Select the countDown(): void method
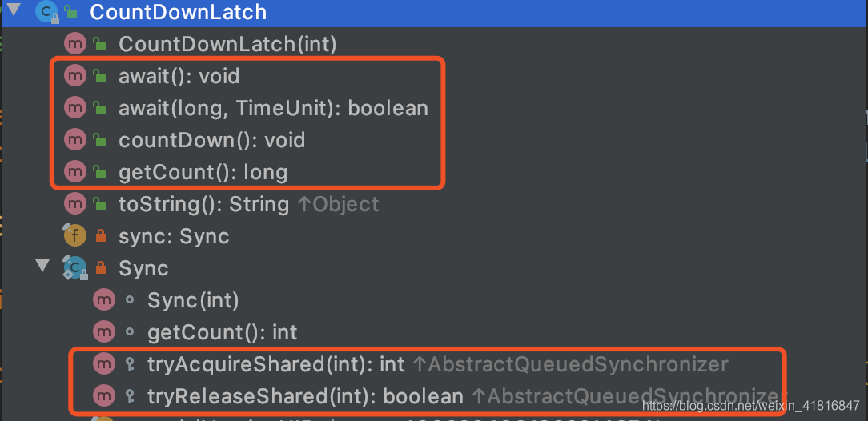 point(212,140)
